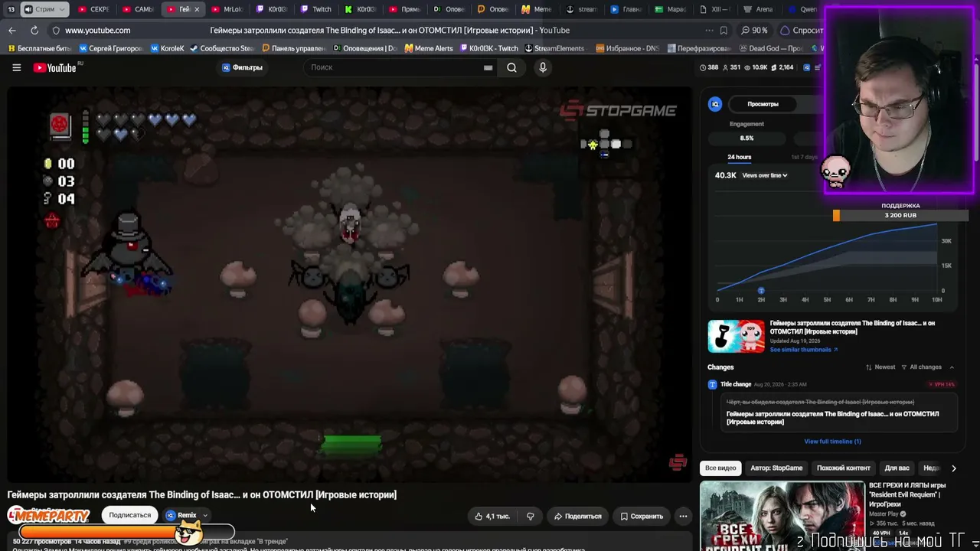Open the Сообщество Steam bookmark
980x551 pixels.
(222, 48)
